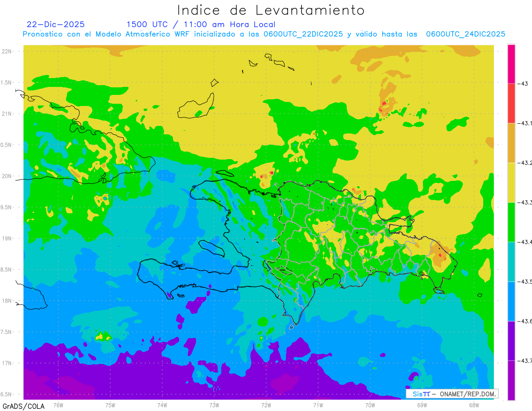
Task: Pick the yellow color bar segment
Action: pyautogui.click(x=511, y=182)
